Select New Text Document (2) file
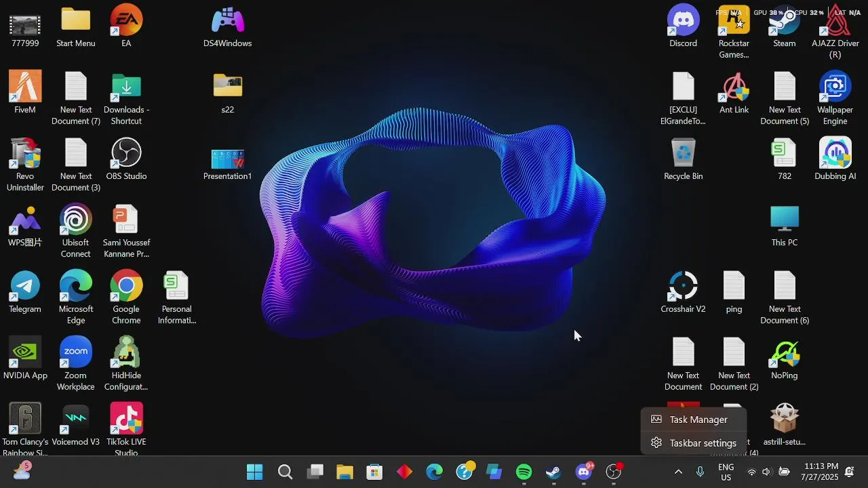Screen dimensions: 868x488 click(x=734, y=364)
